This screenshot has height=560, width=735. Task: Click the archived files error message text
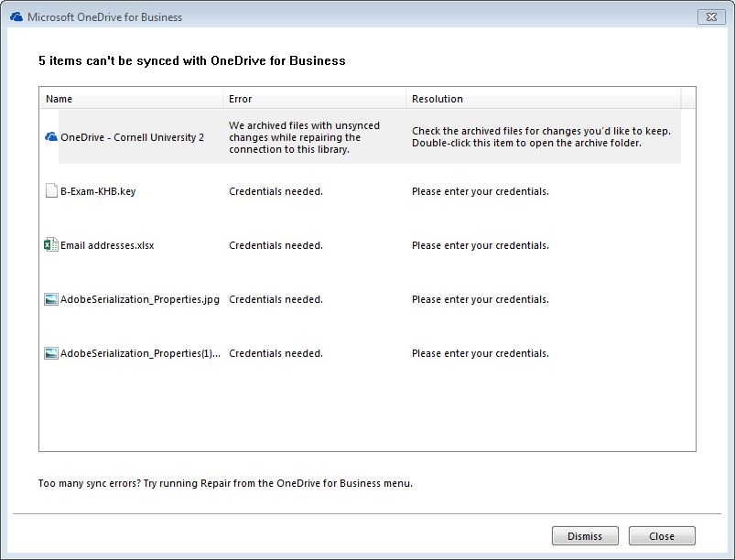tap(304, 137)
